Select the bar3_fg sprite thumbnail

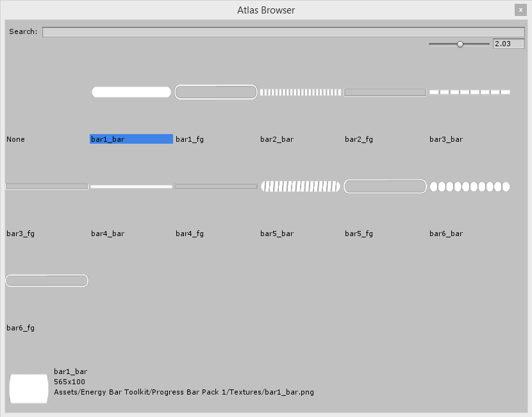tap(47, 187)
